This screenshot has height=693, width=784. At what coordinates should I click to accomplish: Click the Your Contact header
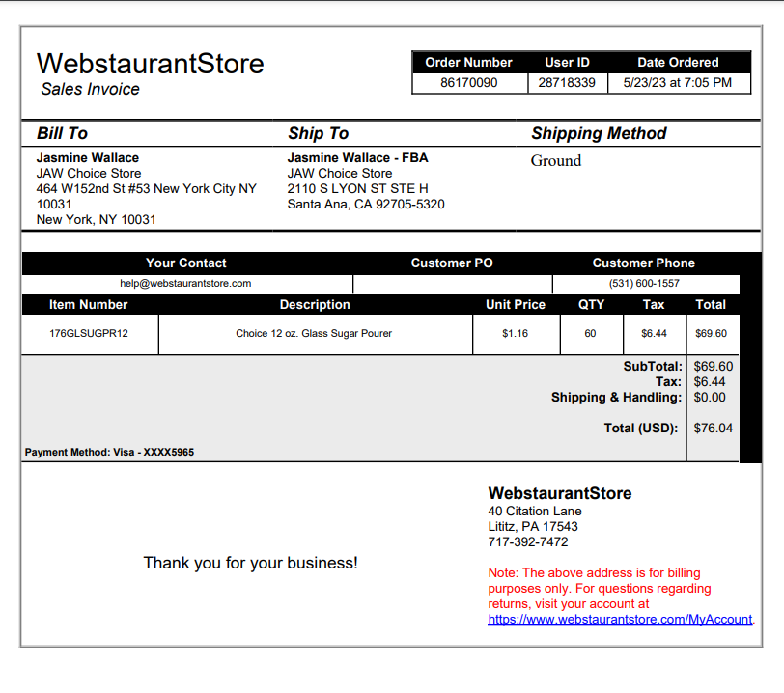click(x=186, y=263)
